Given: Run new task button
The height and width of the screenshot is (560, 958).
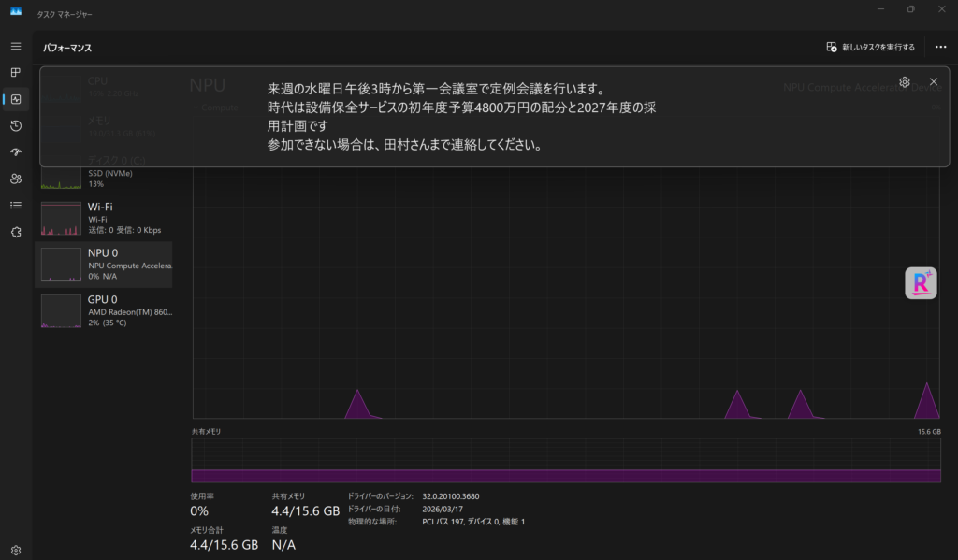Looking at the screenshot, I should point(871,47).
